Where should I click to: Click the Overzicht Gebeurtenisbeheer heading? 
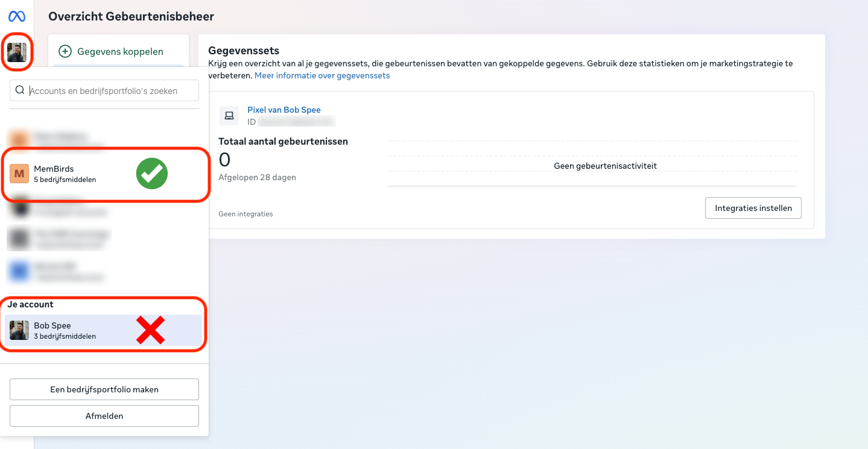point(131,17)
